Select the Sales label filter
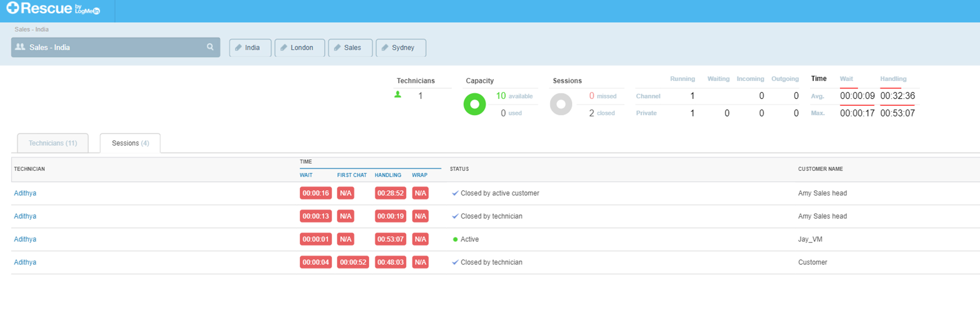 point(350,48)
